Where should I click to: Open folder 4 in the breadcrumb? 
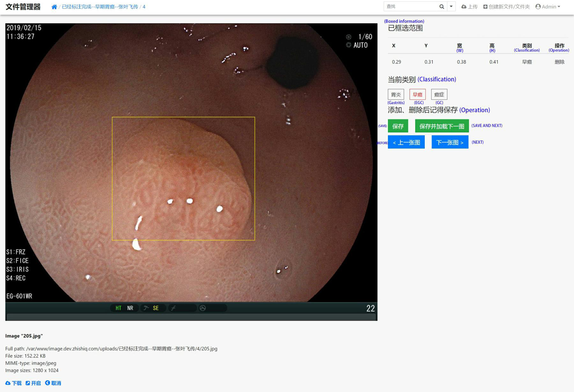point(144,7)
